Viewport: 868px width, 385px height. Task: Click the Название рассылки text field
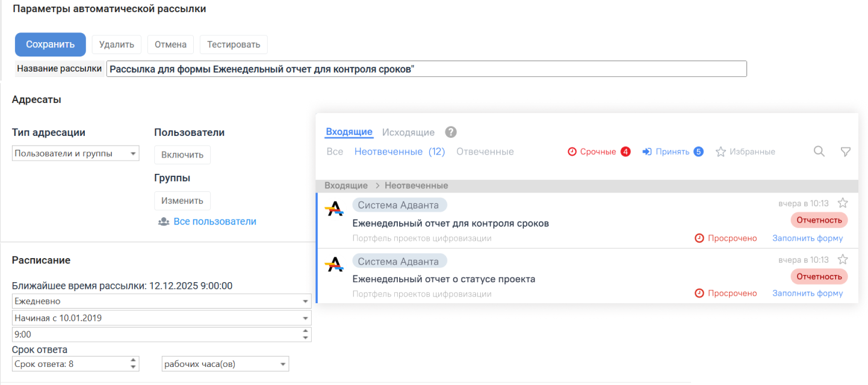[426, 69]
